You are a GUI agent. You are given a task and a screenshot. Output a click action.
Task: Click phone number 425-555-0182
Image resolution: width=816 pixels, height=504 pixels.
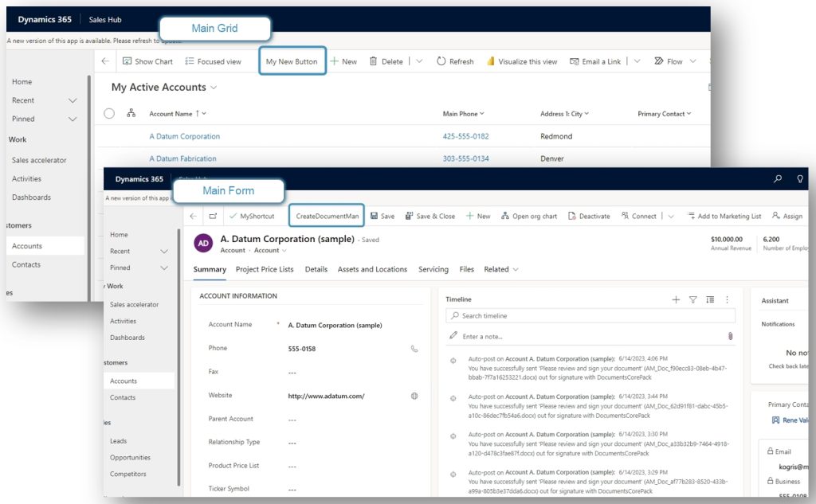point(465,136)
